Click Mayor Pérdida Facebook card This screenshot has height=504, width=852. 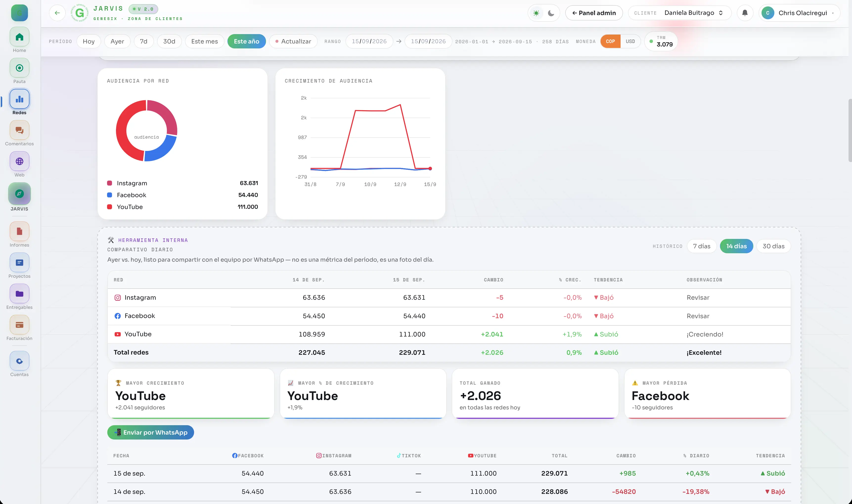tap(707, 394)
